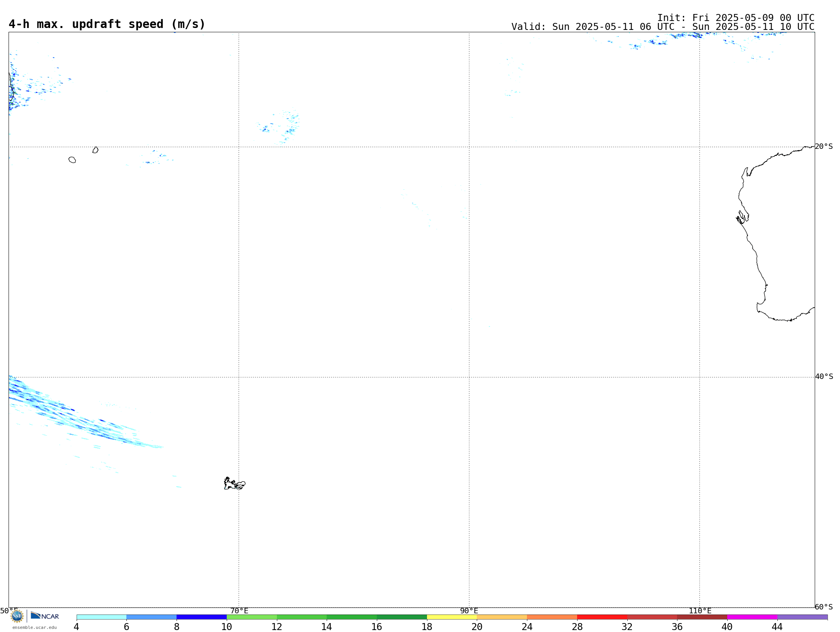The width and height of the screenshot is (840, 632).
Task: Click the colorbar tick label 4
Action: (77, 627)
